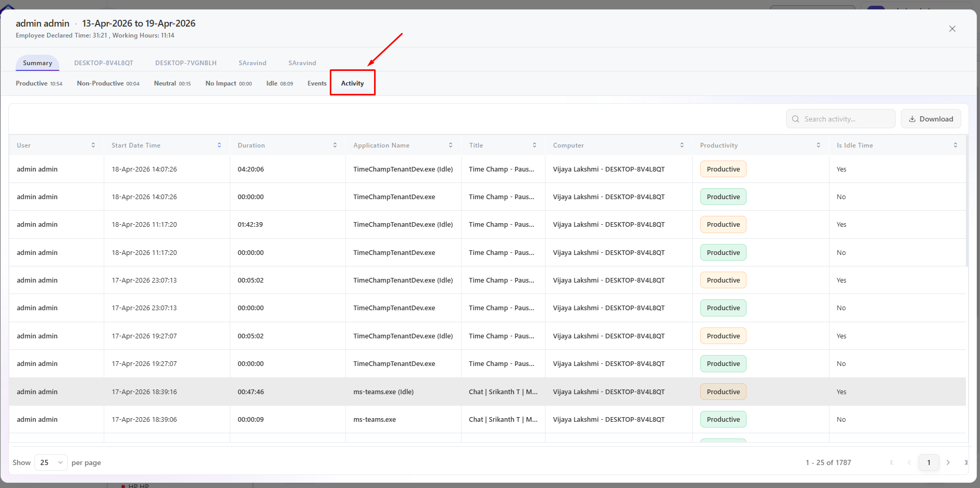Sort by the Computer column arrows
This screenshot has height=488, width=980.
click(x=682, y=145)
